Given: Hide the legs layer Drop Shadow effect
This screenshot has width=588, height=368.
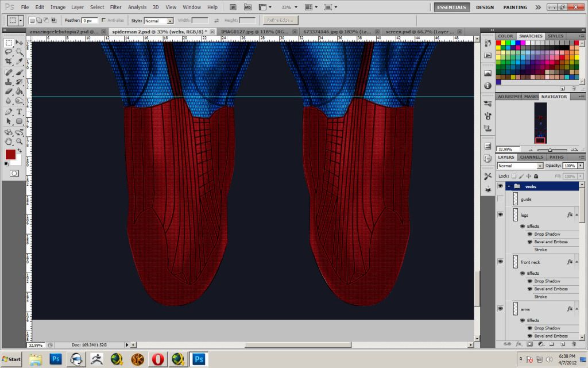Looking at the screenshot, I should tap(530, 234).
